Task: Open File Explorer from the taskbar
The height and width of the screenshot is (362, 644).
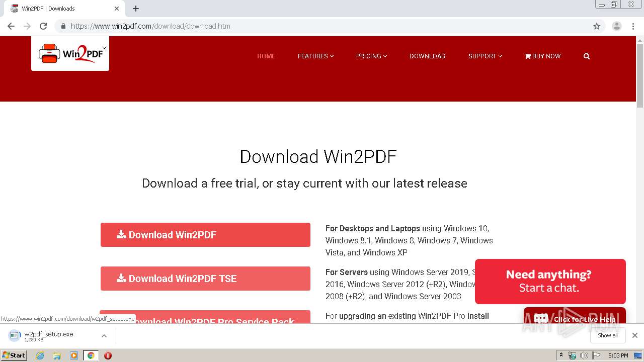Action: (57, 355)
